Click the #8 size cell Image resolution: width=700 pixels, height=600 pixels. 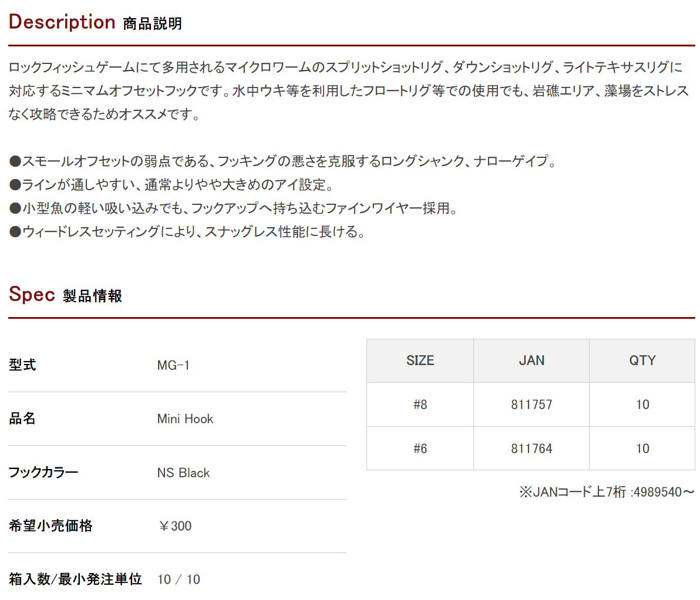coord(420,405)
